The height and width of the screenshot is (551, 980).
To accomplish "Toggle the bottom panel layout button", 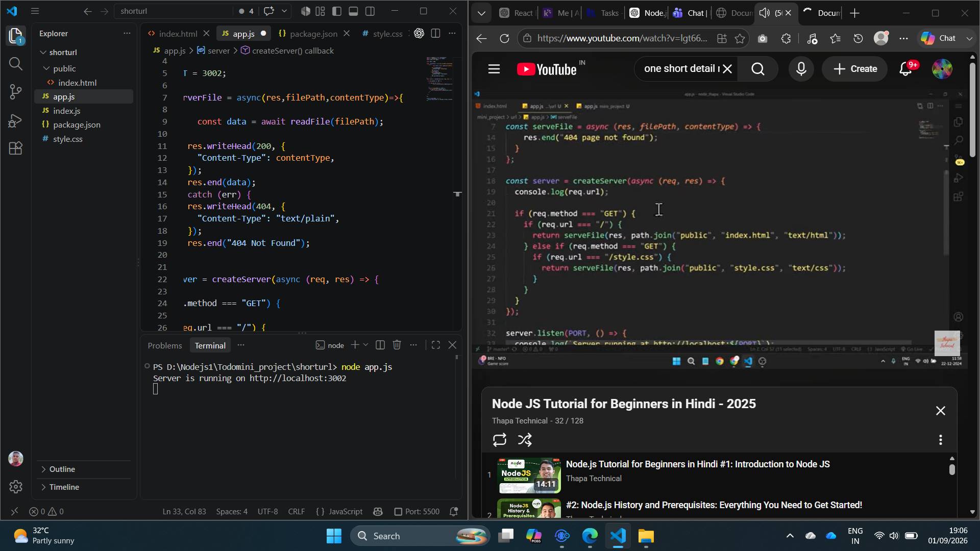I will coord(353,11).
